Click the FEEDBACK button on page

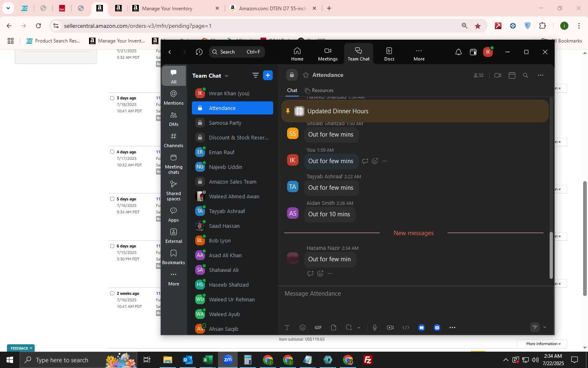point(21,348)
